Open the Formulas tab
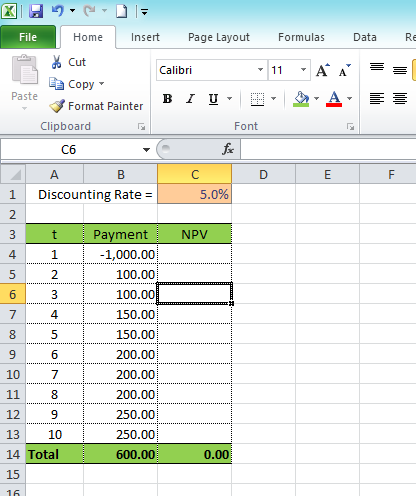 point(301,37)
